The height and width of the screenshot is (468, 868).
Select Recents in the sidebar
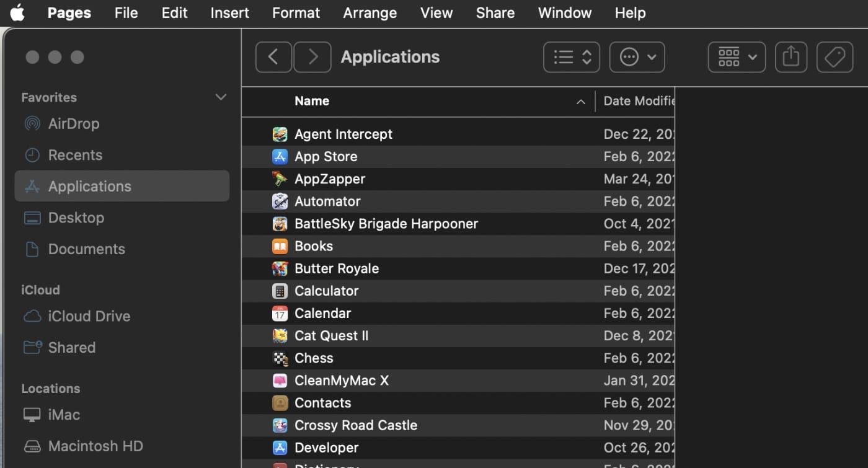pyautogui.click(x=122, y=155)
